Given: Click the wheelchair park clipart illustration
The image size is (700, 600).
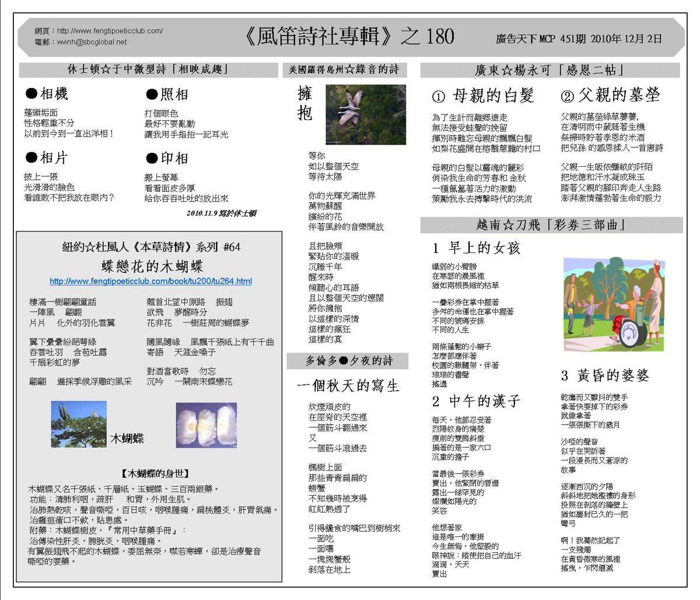Looking at the screenshot, I should [614, 304].
